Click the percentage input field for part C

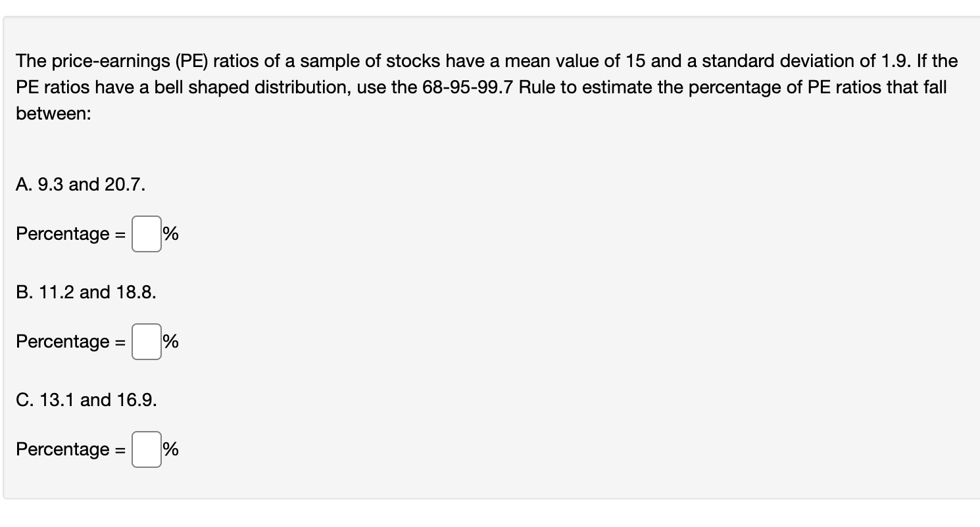(146, 451)
